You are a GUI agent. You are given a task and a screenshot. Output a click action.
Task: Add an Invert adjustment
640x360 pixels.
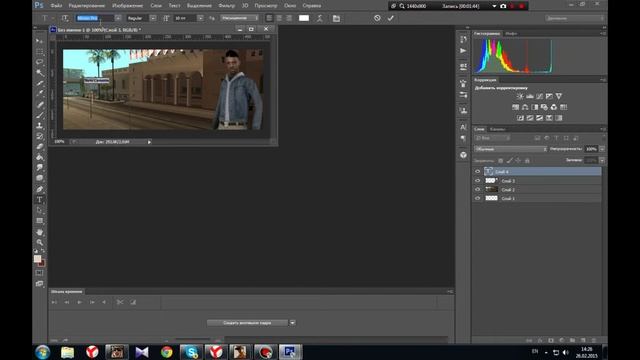[520, 118]
